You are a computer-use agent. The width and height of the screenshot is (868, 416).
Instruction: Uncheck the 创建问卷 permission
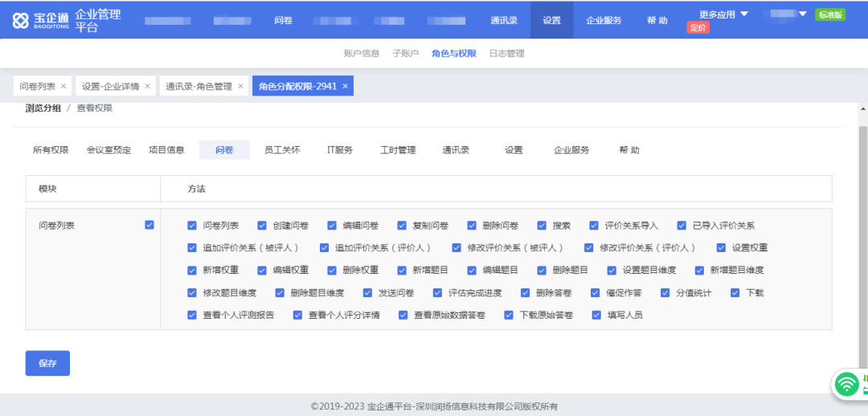tap(262, 225)
